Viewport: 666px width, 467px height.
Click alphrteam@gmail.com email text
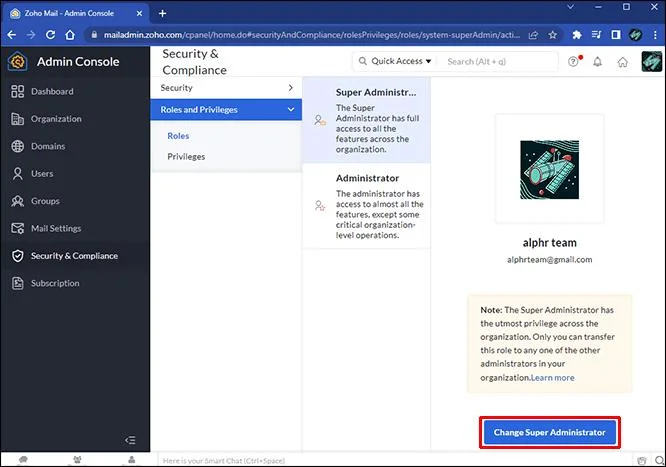coord(549,260)
